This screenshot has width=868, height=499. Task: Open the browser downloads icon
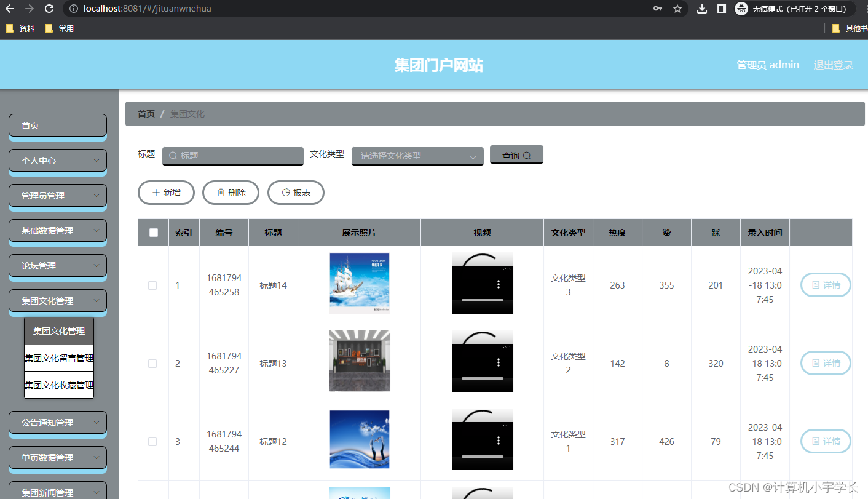pyautogui.click(x=702, y=9)
